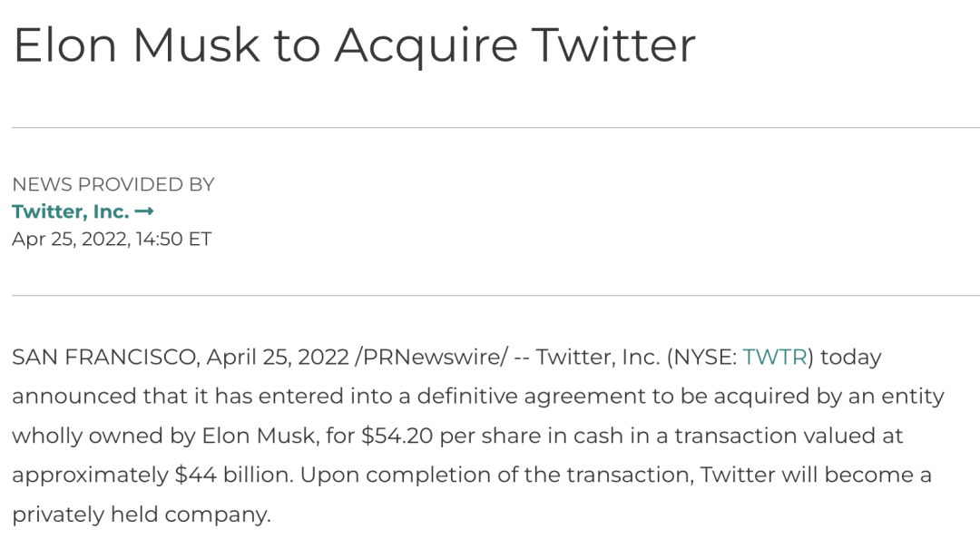980x549 pixels.
Task: Click the "Apr 25, 2022, 14:50 ET" timestamp
Action: click(x=111, y=240)
